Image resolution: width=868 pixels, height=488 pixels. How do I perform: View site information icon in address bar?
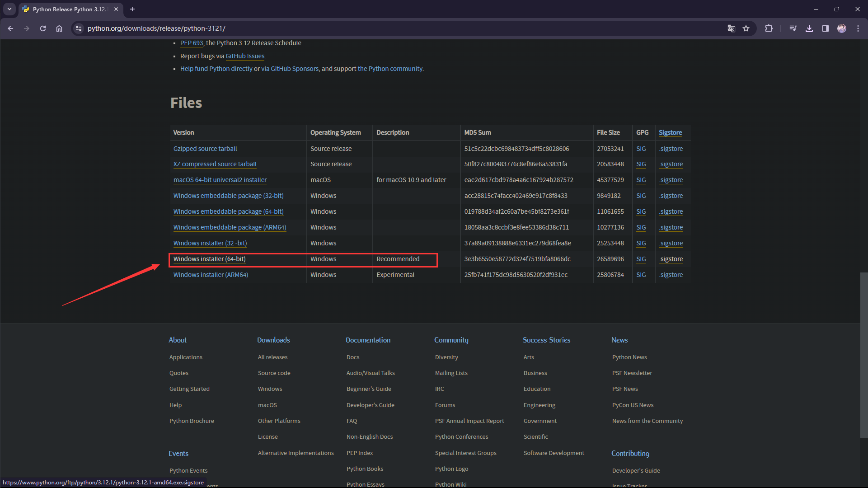[x=79, y=28]
